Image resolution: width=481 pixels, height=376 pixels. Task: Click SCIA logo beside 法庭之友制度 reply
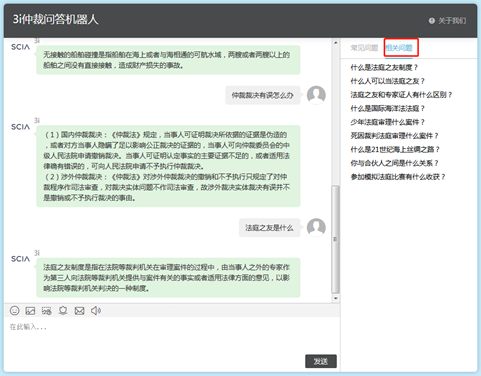(x=20, y=259)
